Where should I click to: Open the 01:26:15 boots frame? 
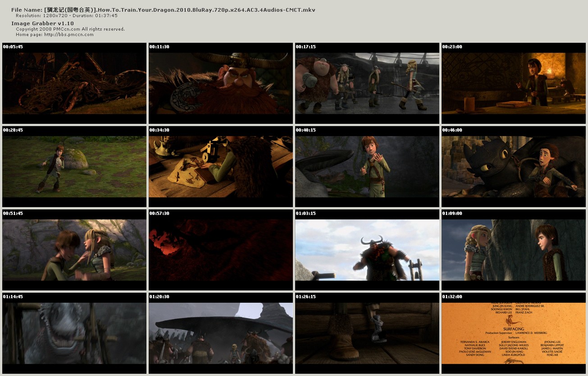pos(367,333)
